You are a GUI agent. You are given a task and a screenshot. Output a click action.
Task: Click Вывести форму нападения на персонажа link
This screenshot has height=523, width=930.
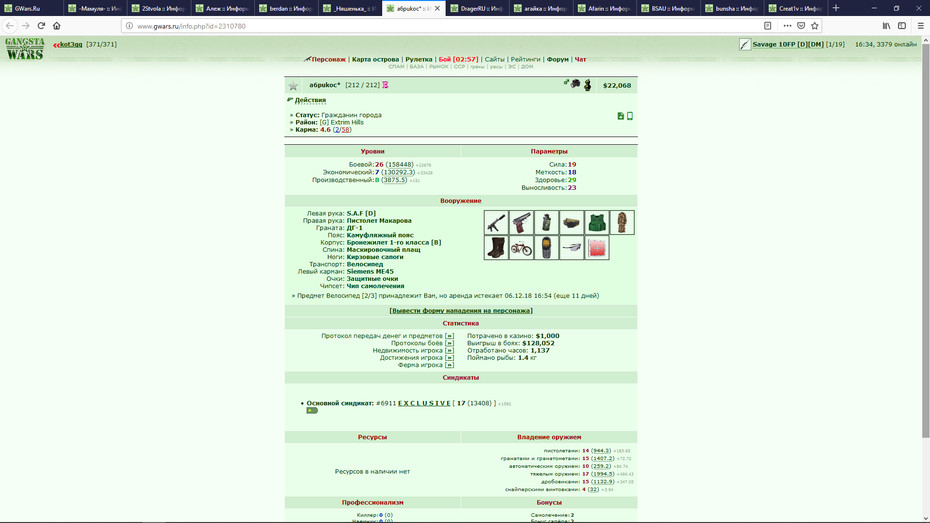(x=461, y=311)
